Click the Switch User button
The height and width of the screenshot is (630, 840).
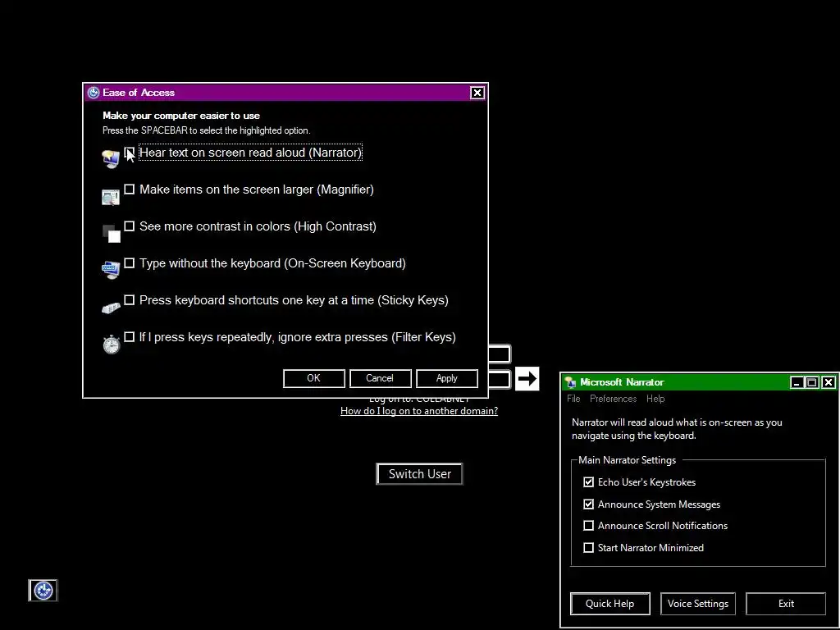(x=419, y=474)
